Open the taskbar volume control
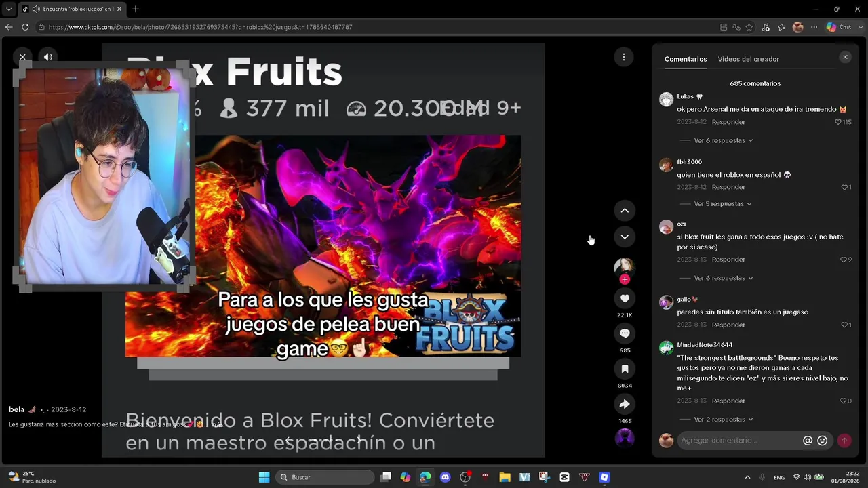 point(808,477)
